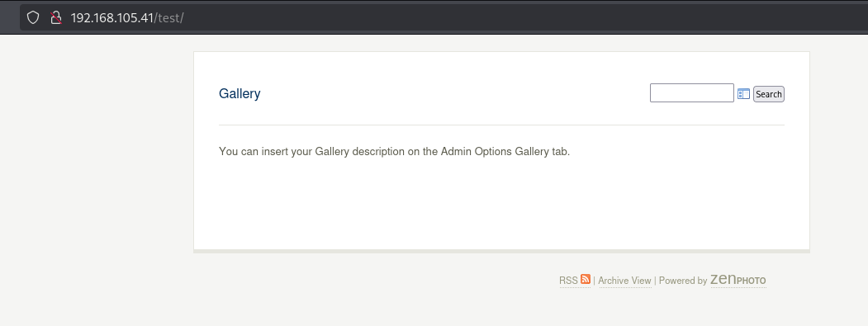Open the tracking protection shield icon
The height and width of the screenshot is (326, 868).
coord(33,17)
